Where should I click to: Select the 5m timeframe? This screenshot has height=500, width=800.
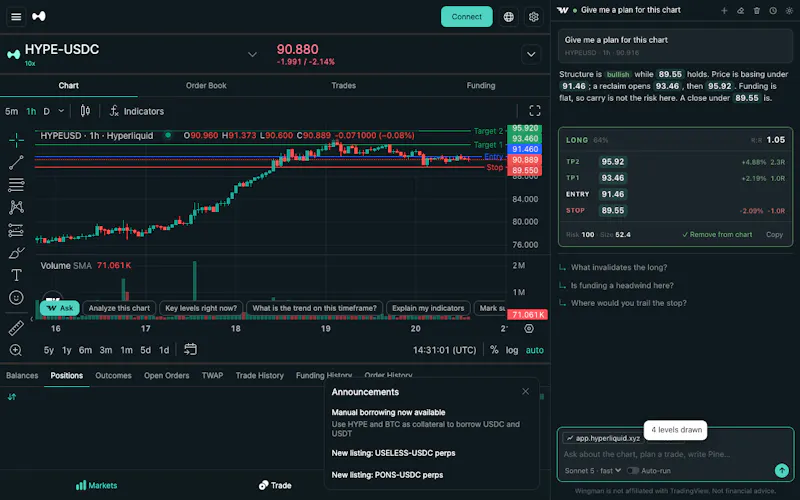(x=11, y=111)
